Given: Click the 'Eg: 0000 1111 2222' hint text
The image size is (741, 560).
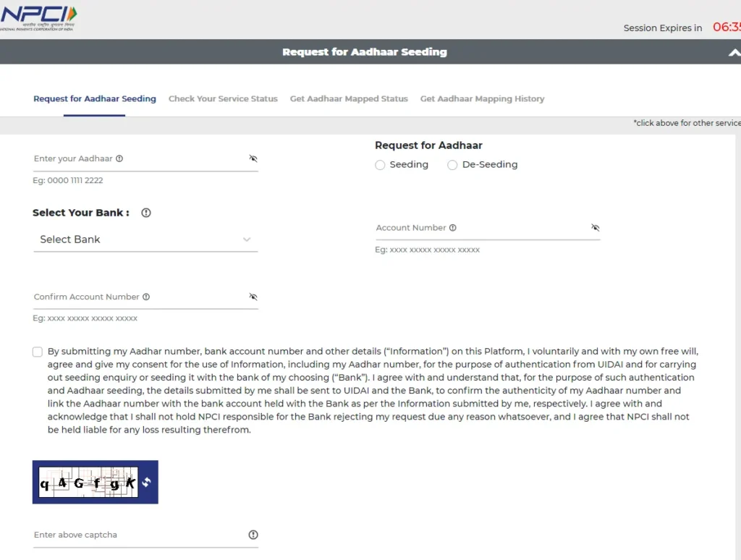Looking at the screenshot, I should (67, 180).
